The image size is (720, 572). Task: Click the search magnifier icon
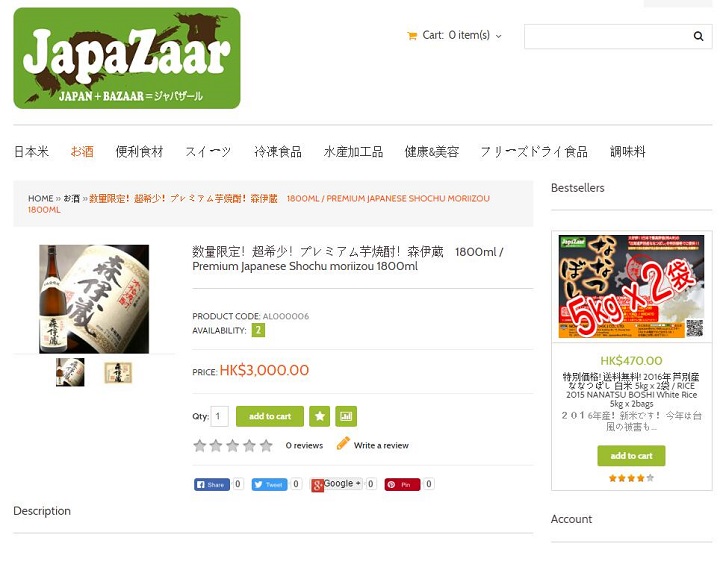coord(698,36)
